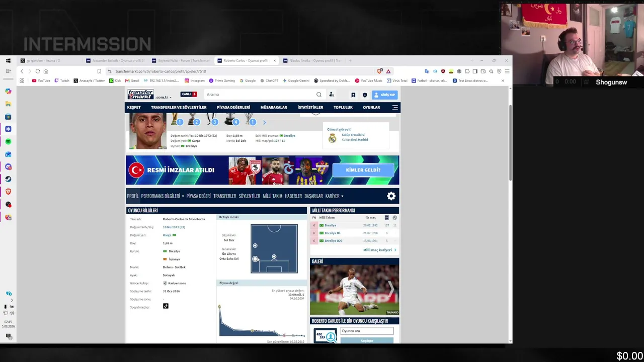Click the trophy with badge number 4
The width and height of the screenshot is (644, 362).
tap(231, 119)
